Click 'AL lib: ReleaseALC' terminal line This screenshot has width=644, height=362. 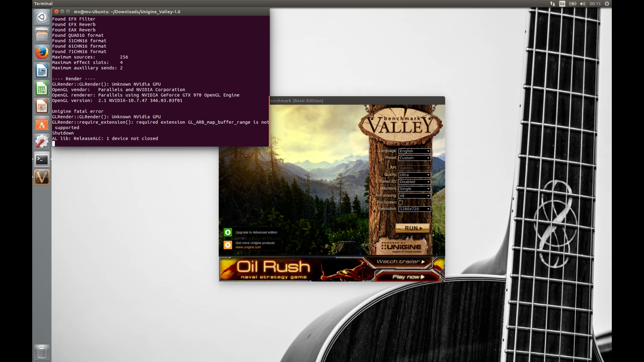105,138
